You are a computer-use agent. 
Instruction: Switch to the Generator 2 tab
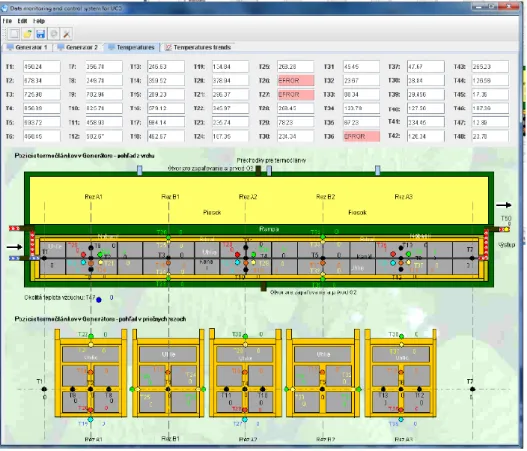point(78,47)
